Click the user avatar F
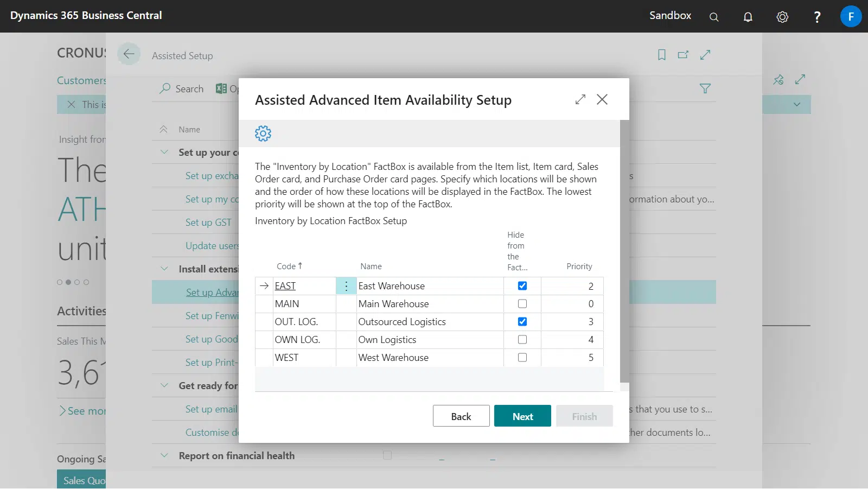The height and width of the screenshot is (489, 868). (850, 16)
